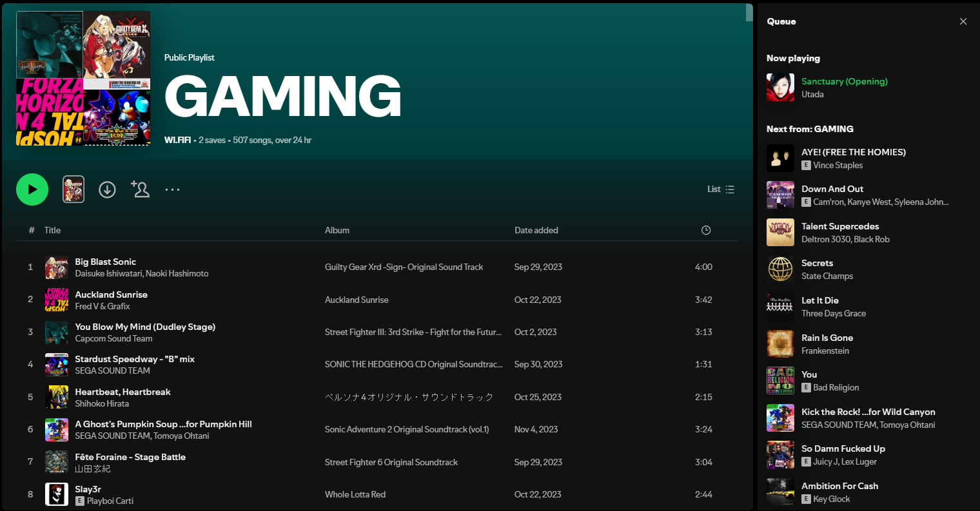Viewport: 980px width, 511px height.
Task: Select the track Heartbeat, Heartbreak
Action: click(x=122, y=392)
